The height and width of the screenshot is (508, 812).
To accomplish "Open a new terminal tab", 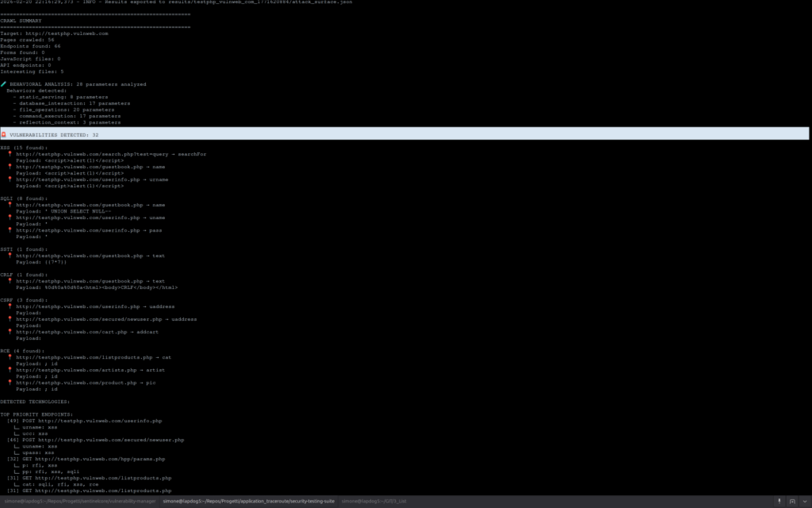I will [x=792, y=502].
